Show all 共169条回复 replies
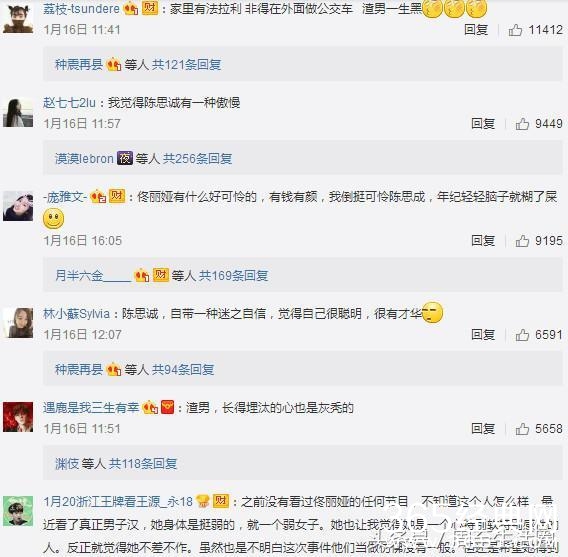This screenshot has height=557, width=568. tap(233, 276)
